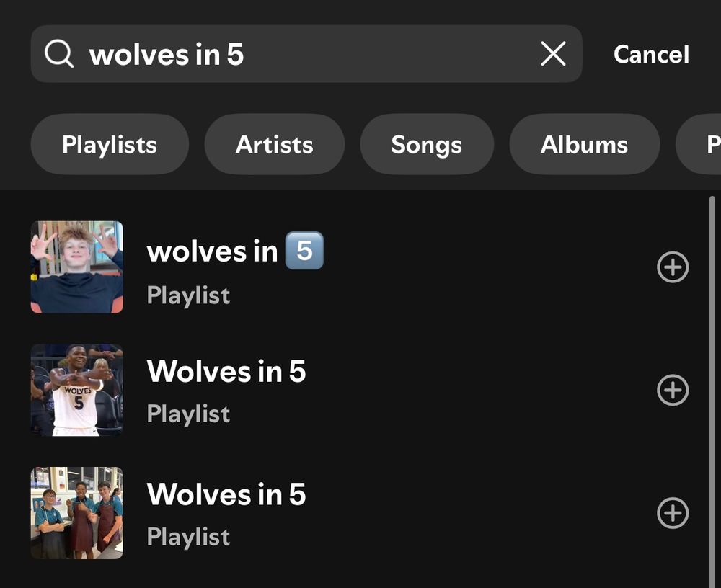721x588 pixels.
Task: Filter results by Playlists
Action: (x=110, y=144)
